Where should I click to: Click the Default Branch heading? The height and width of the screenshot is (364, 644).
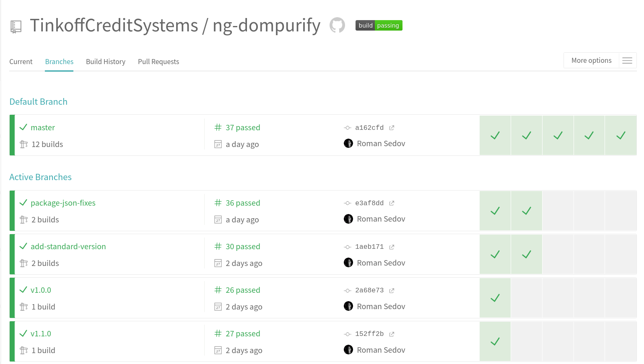(38, 102)
